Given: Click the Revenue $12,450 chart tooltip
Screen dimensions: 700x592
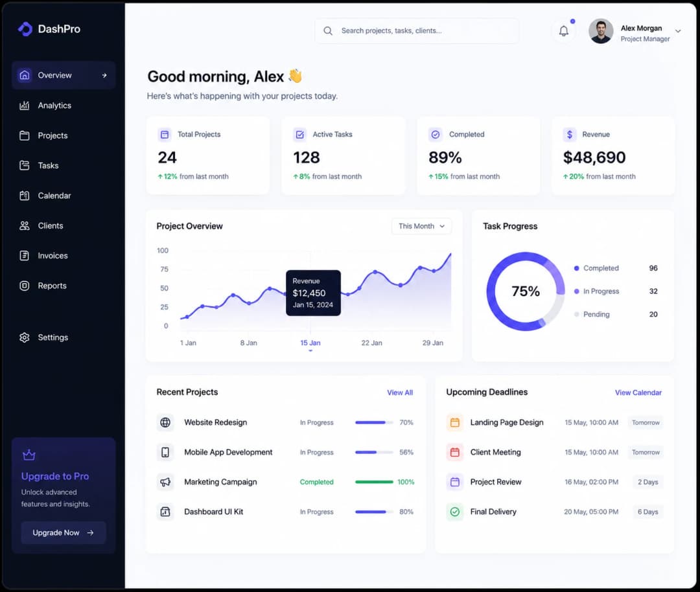Looking at the screenshot, I should [314, 293].
